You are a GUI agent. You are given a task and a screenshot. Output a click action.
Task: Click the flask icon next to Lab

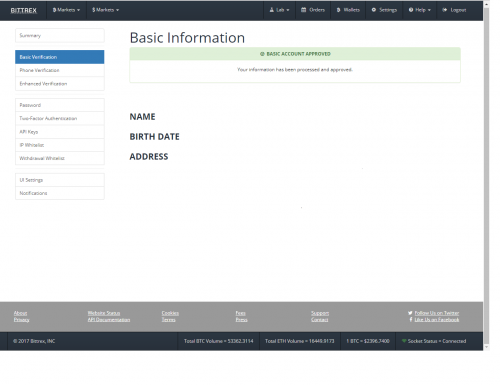point(272,10)
